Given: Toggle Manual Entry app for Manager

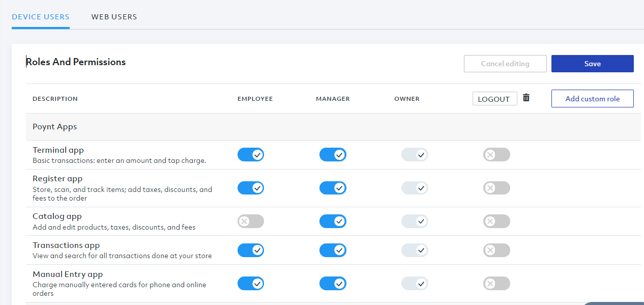Looking at the screenshot, I should tap(333, 283).
